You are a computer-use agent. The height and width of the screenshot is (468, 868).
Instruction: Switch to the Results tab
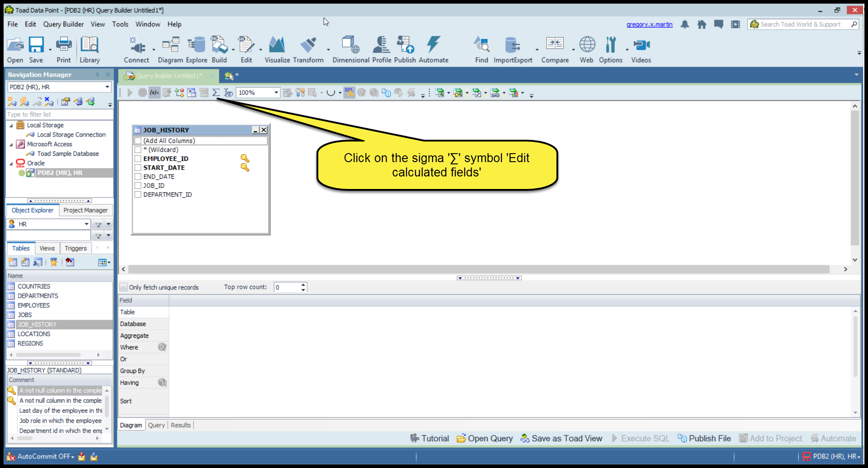[180, 425]
